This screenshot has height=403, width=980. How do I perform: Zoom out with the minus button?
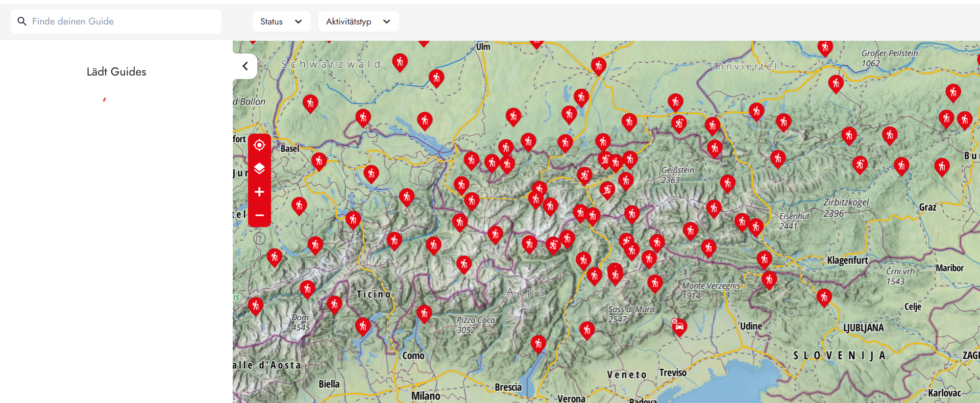tap(259, 215)
